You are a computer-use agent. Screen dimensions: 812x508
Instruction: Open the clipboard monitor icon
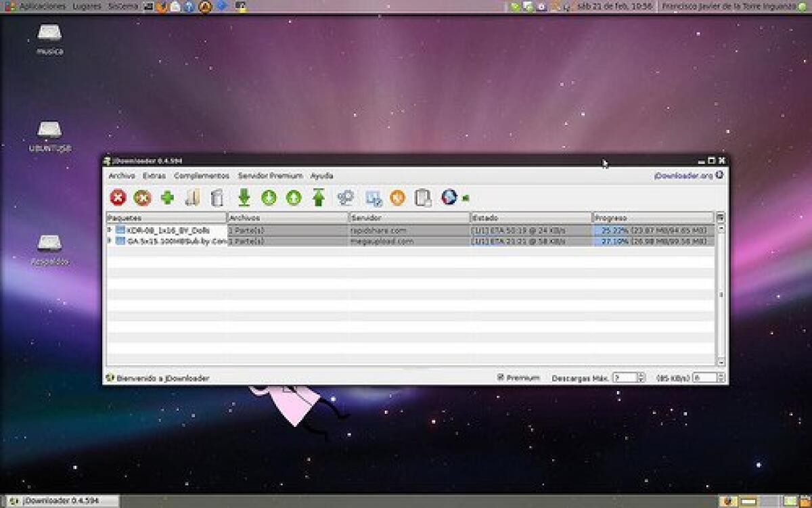tap(422, 197)
